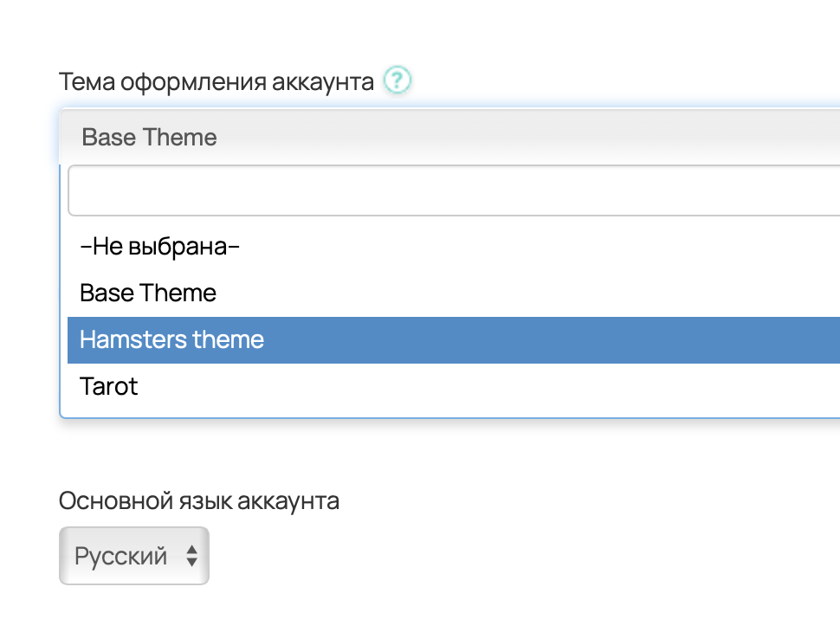Click the help question mark icon
The width and height of the screenshot is (840, 632).
[397, 81]
